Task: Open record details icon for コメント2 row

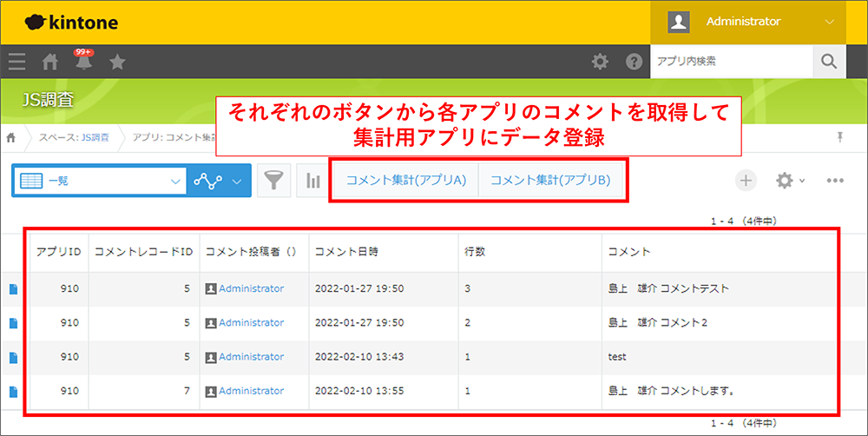Action: (13, 324)
